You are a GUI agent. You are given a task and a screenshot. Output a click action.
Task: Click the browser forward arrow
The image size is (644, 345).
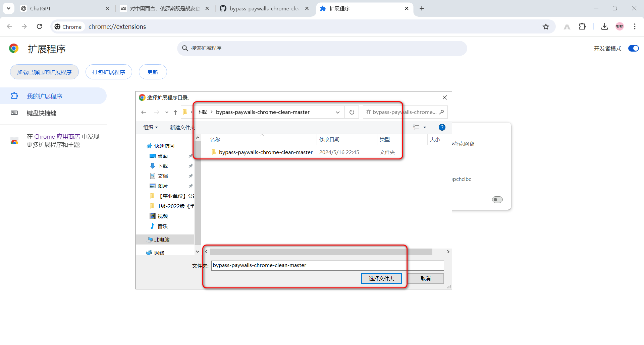pyautogui.click(x=24, y=26)
